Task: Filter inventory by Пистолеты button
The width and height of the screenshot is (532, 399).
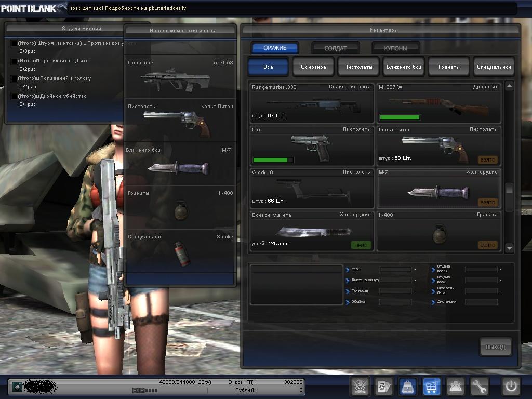Action: (x=358, y=67)
